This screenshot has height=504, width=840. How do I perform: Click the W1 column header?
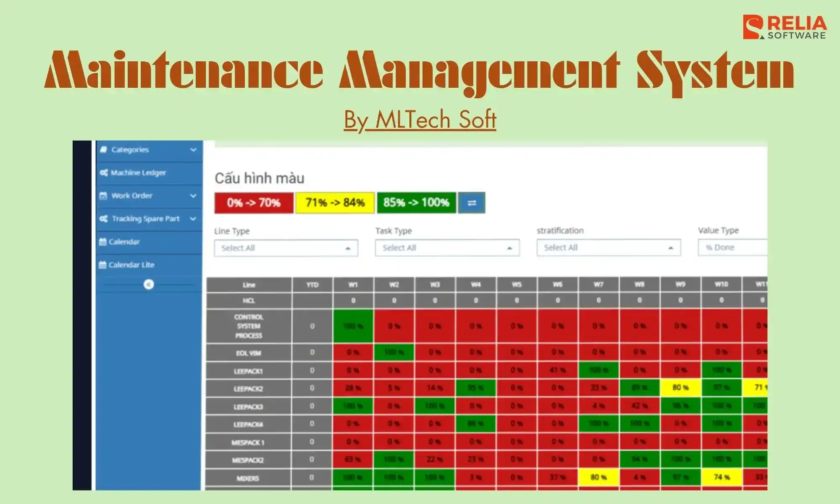(x=353, y=285)
